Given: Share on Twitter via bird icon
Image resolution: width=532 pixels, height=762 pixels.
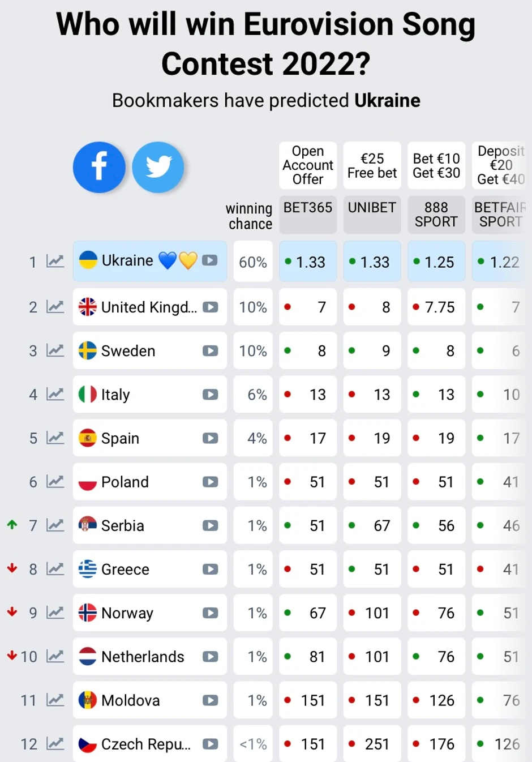Looking at the screenshot, I should pos(158,167).
